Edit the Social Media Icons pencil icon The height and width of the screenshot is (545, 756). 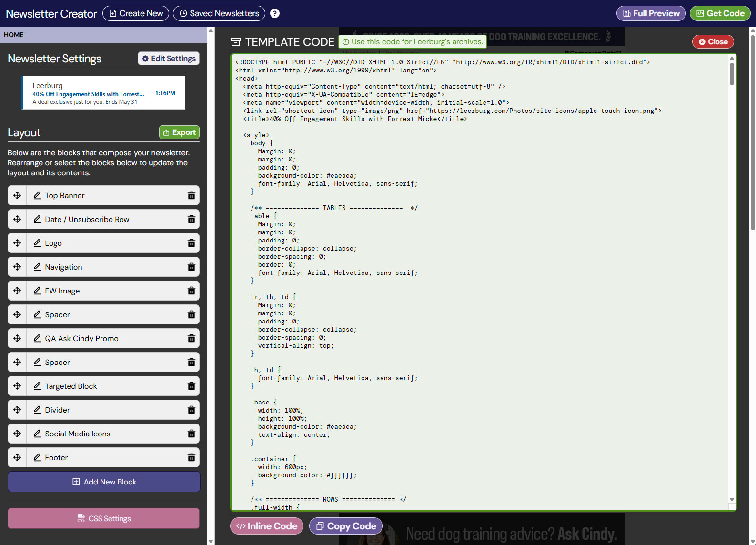point(37,434)
